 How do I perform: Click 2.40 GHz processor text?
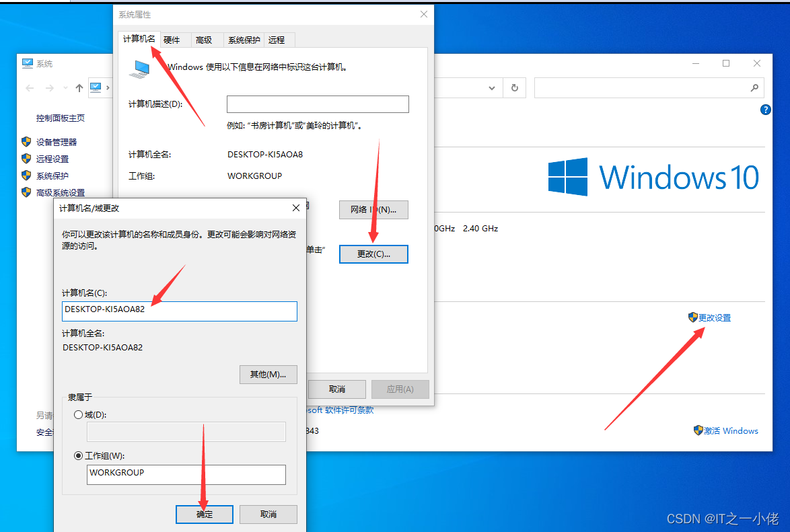point(480,228)
